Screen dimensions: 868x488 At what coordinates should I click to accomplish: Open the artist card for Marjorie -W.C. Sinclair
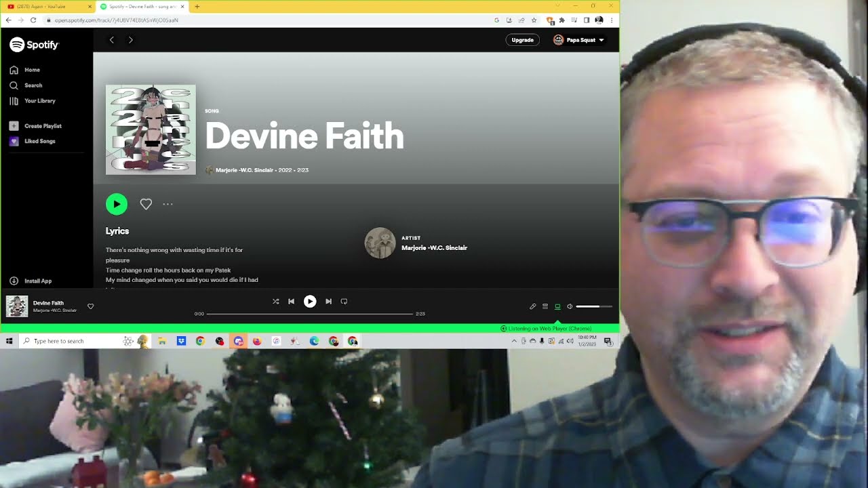[x=416, y=243]
